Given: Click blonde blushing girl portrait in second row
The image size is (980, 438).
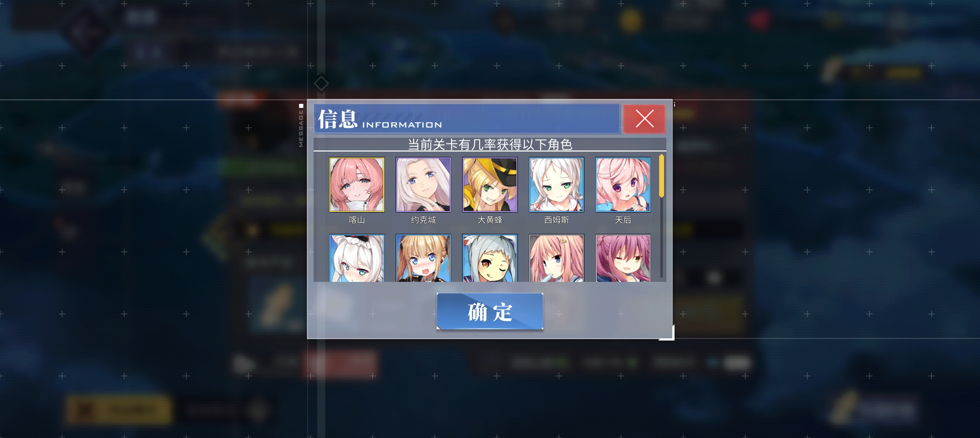Looking at the screenshot, I should pos(423,258).
